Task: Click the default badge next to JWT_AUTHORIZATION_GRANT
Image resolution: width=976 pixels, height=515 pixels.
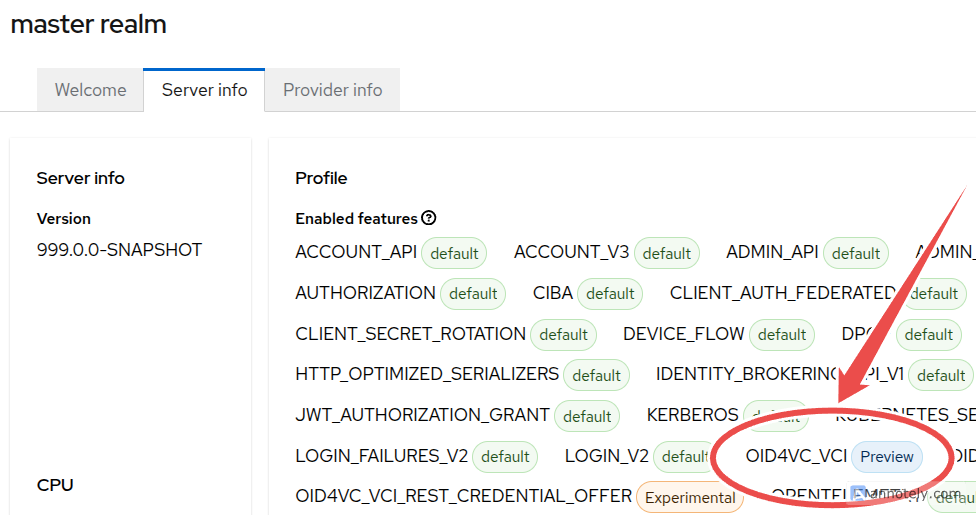Action: tap(587, 416)
